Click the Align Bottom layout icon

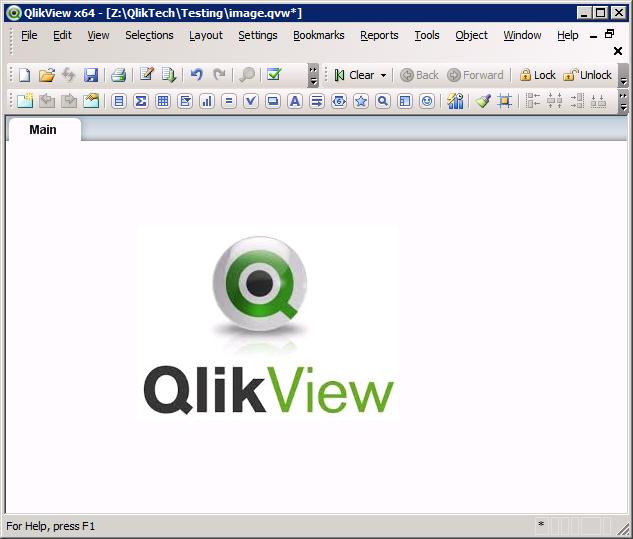click(x=599, y=101)
